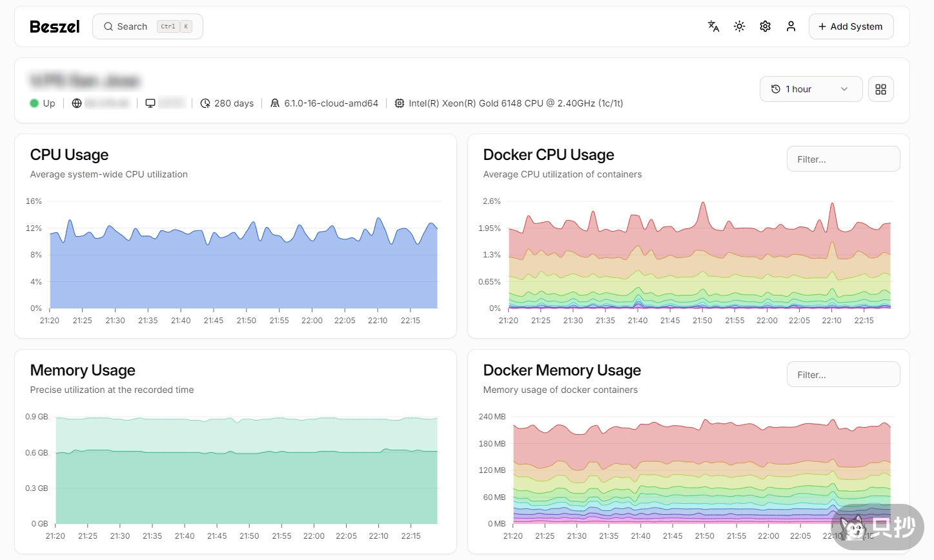Click the uptime clock icon beside 280 days
Screen dimensions: 934x560
205,103
